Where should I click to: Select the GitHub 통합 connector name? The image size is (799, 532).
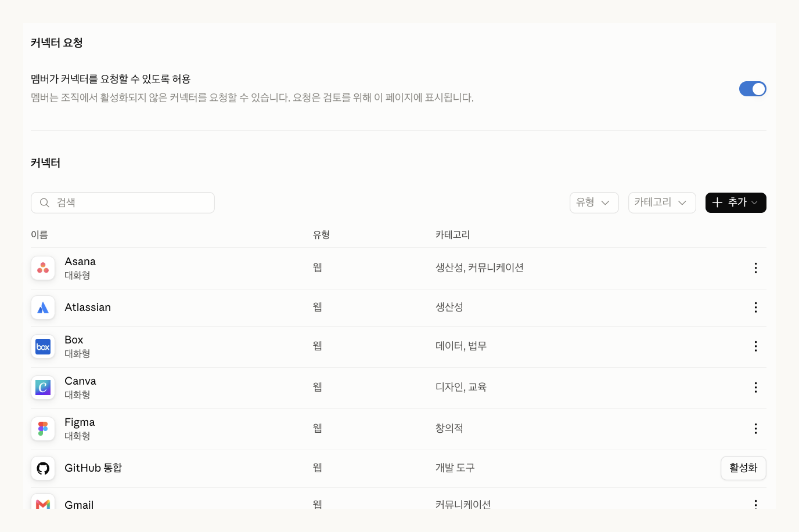[x=93, y=468]
